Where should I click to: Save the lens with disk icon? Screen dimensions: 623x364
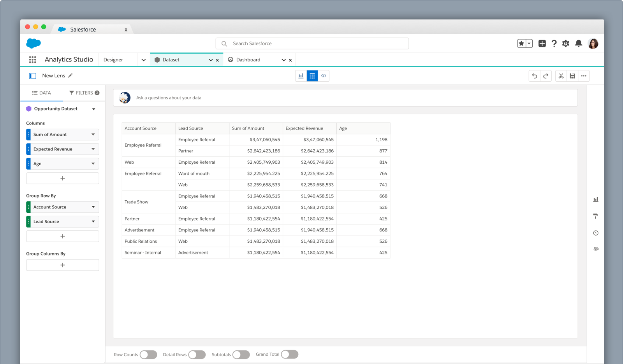(x=572, y=76)
